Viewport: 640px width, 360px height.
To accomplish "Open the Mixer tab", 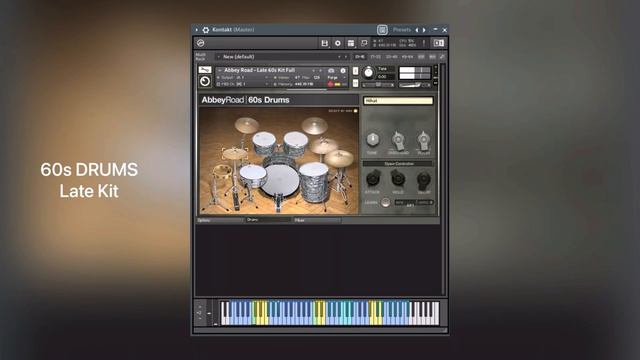I will click(317, 220).
